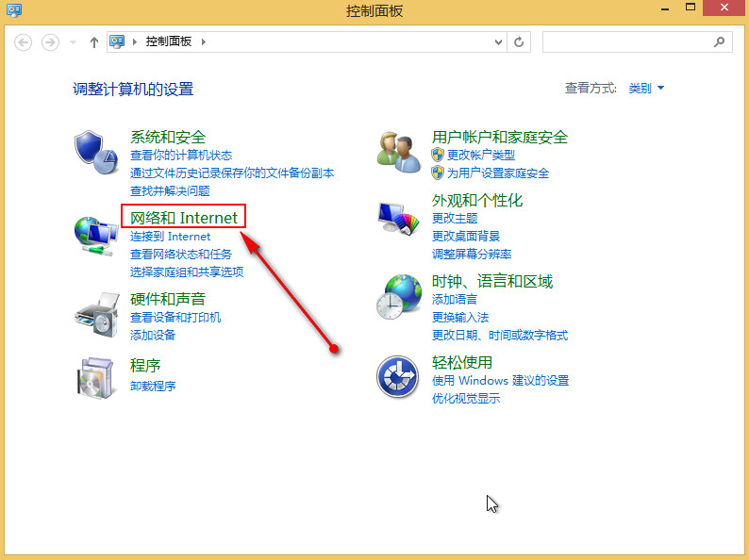
Task: Click the 卸载程序 link
Action: coord(153,386)
